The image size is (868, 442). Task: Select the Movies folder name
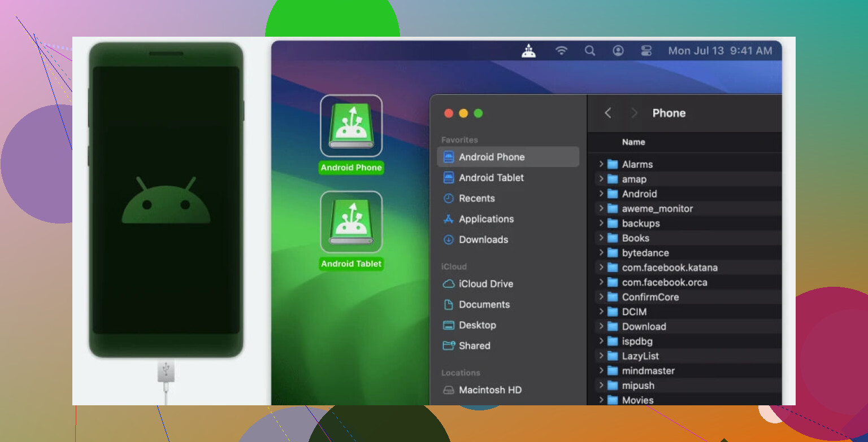637,400
